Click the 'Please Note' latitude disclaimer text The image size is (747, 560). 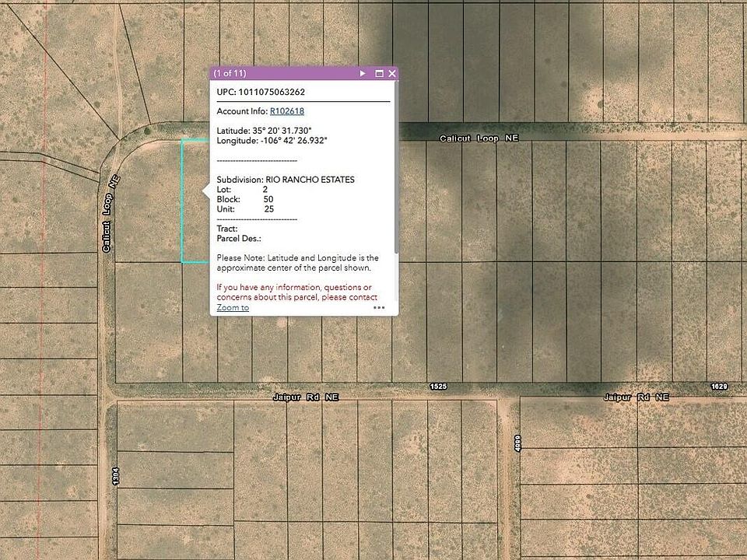[298, 263]
